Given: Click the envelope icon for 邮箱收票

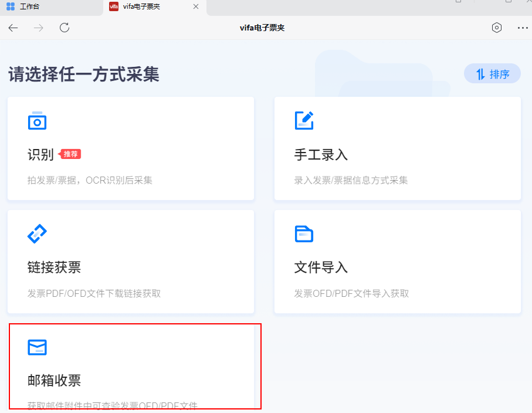Looking at the screenshot, I should [x=37, y=347].
